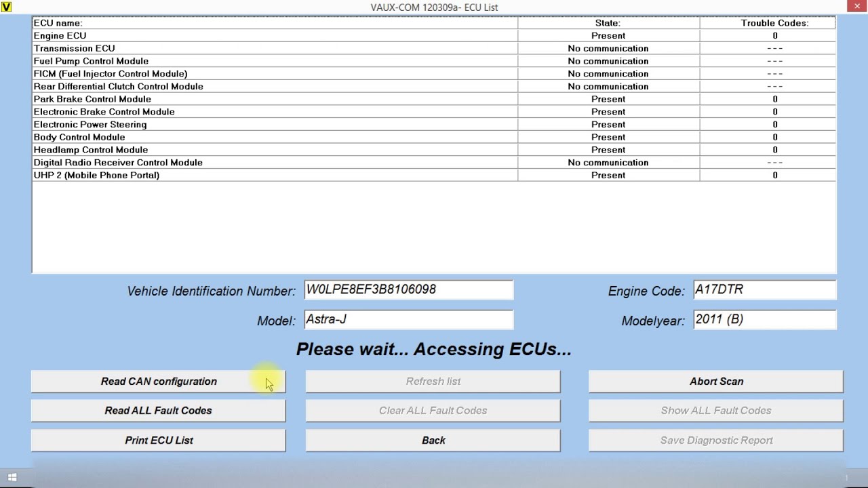Abort the ECU scan
This screenshot has width=868, height=488.
[716, 382]
